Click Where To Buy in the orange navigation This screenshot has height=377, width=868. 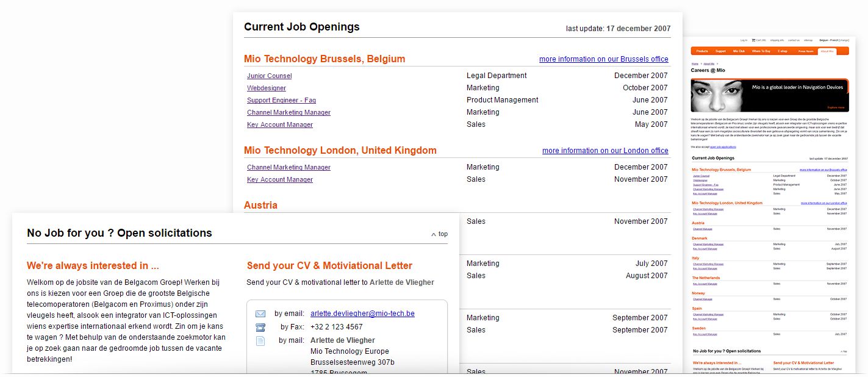[x=761, y=51]
